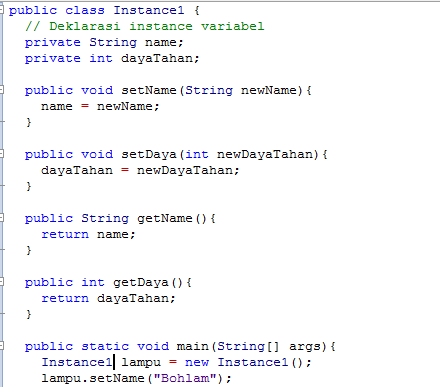Viewport: 440px width, 388px height.
Task: Click the closing brace of setName method
Action: click(29, 122)
